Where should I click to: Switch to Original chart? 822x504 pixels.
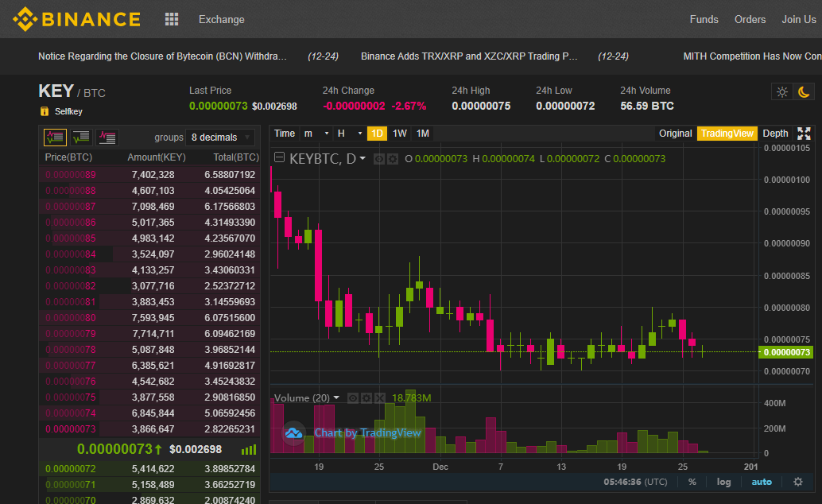pos(675,134)
